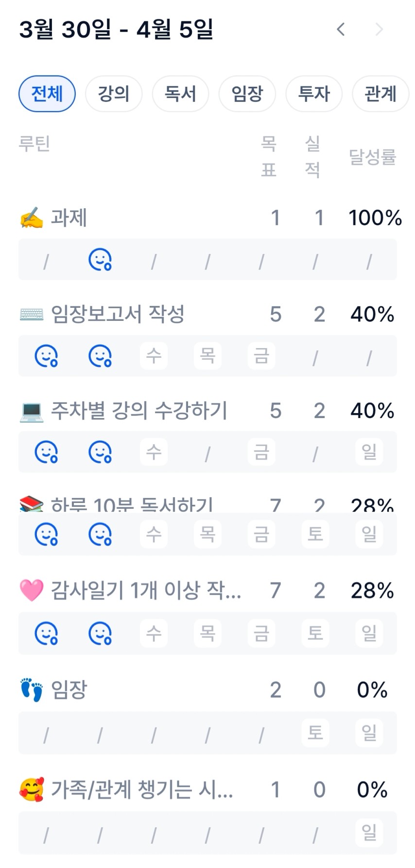Viewport: 415px width, 868px height.
Task: Click the completed smiley in the 과제 row
Action: tap(100, 260)
